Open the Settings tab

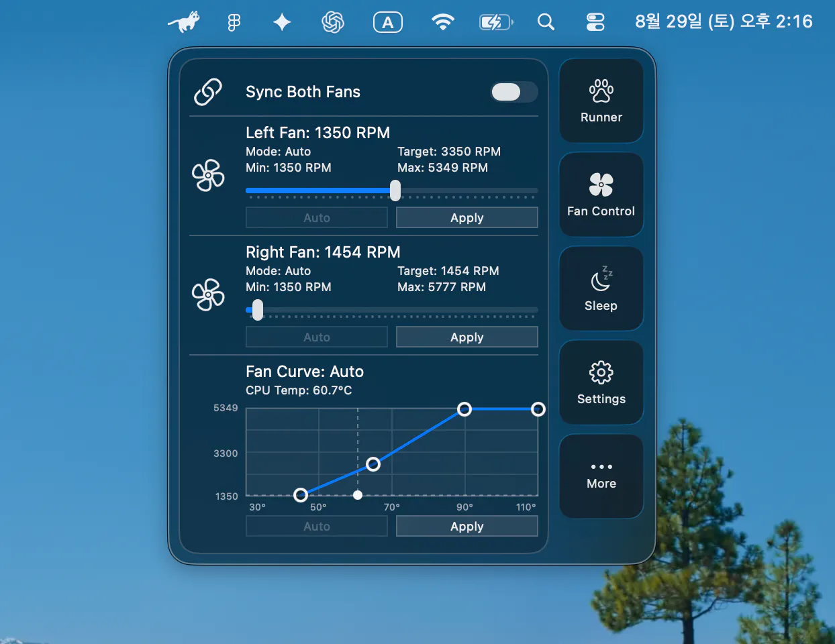pos(601,382)
